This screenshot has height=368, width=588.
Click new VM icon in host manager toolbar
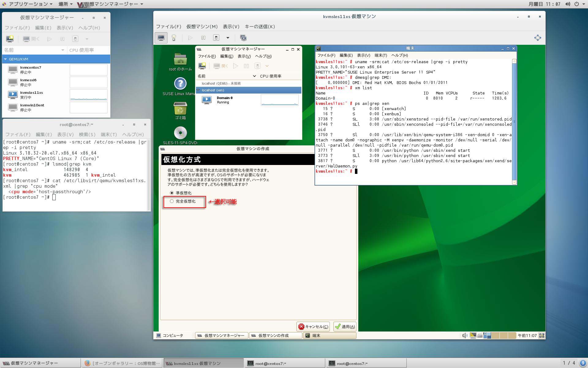[10, 39]
